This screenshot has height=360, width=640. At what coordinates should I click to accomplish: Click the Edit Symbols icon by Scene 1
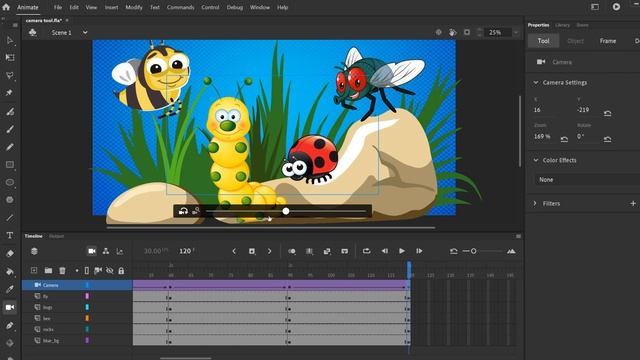point(33,32)
